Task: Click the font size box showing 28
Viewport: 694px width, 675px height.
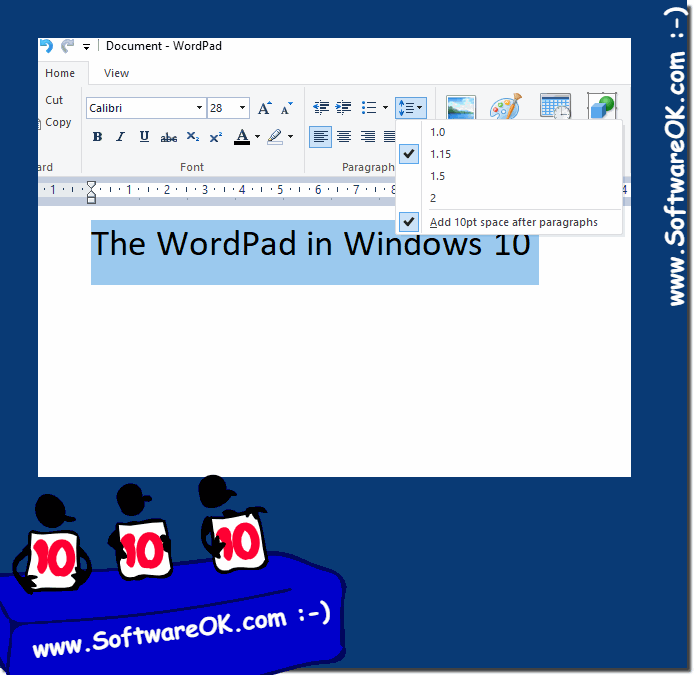Action: (222, 108)
